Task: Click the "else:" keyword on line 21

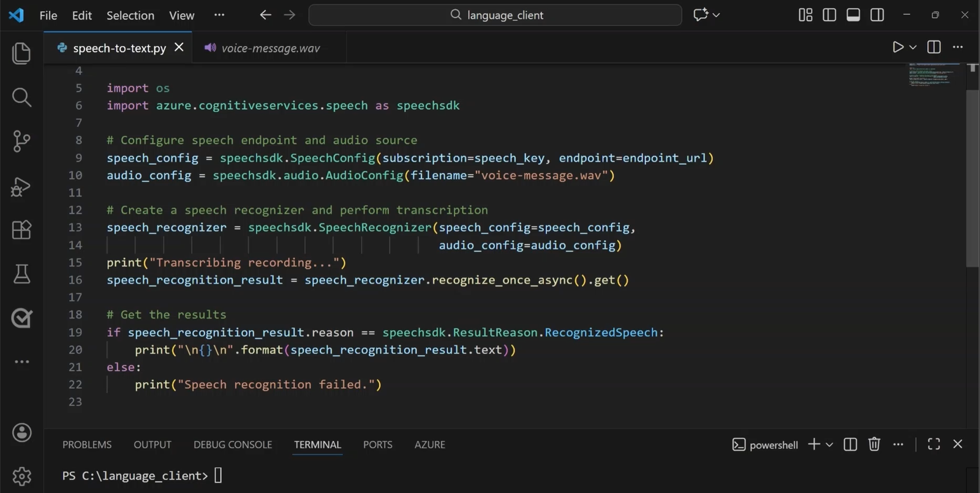Action: 124,367
